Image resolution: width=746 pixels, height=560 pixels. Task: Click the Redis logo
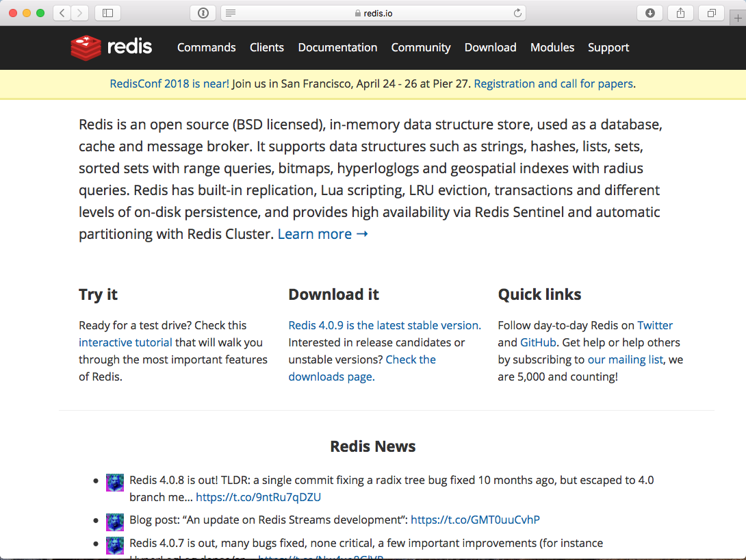coord(112,47)
